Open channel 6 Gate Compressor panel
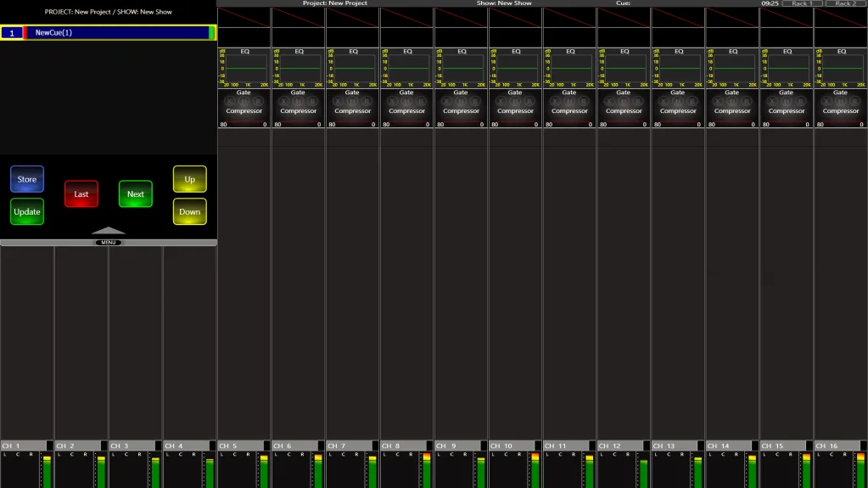The height and width of the screenshot is (488, 868). (x=299, y=108)
